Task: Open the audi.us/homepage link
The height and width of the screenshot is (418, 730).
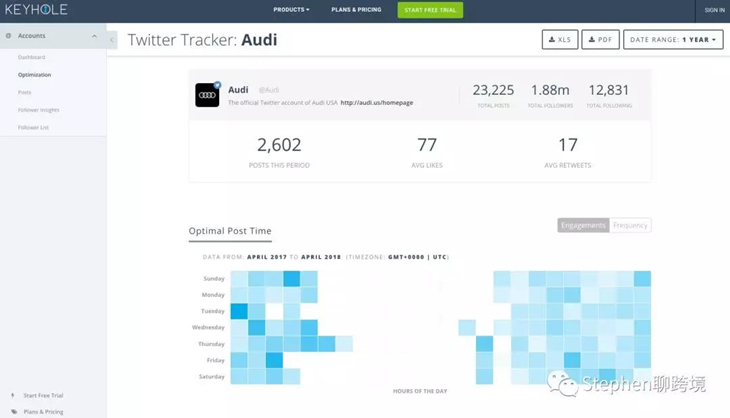Action: [377, 103]
